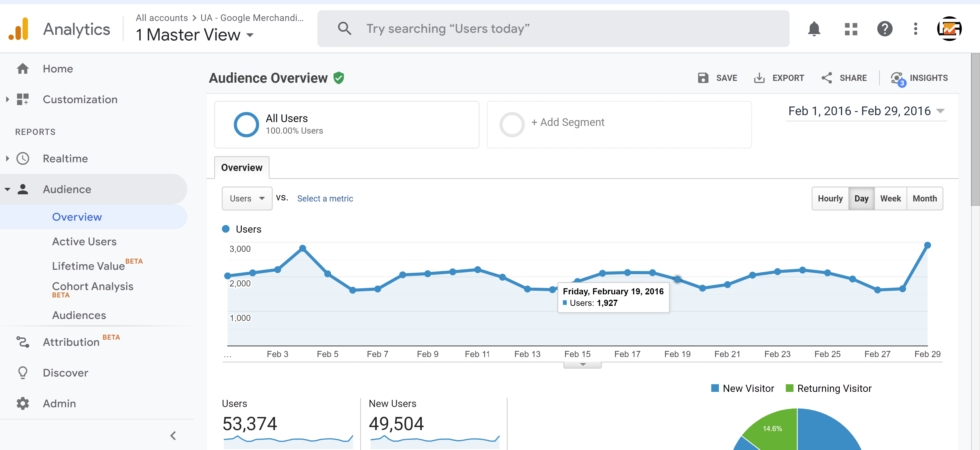
Task: Open Cohort Analysis report
Action: click(x=92, y=286)
